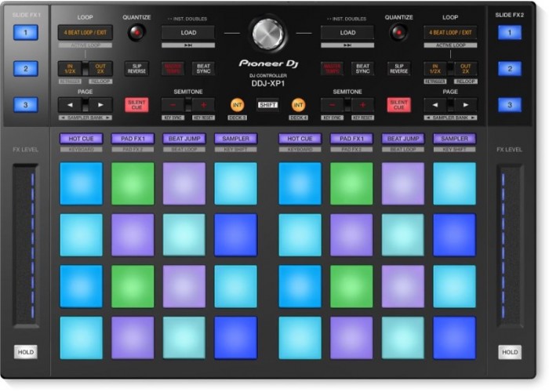The height and width of the screenshot is (392, 549).
Task: Raise right deck SEMITONE with plus
Action: tap(362, 104)
